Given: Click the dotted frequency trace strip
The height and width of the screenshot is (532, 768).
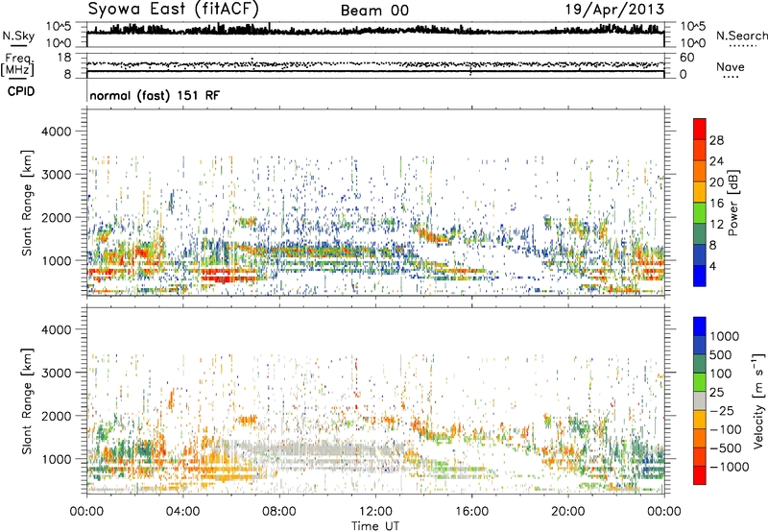Looking at the screenshot, I should point(375,64).
